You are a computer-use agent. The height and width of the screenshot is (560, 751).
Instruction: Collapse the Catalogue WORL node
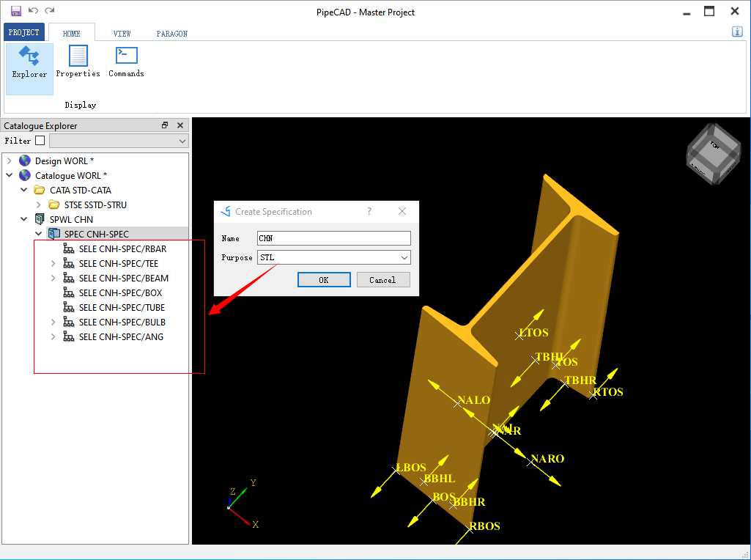[9, 175]
